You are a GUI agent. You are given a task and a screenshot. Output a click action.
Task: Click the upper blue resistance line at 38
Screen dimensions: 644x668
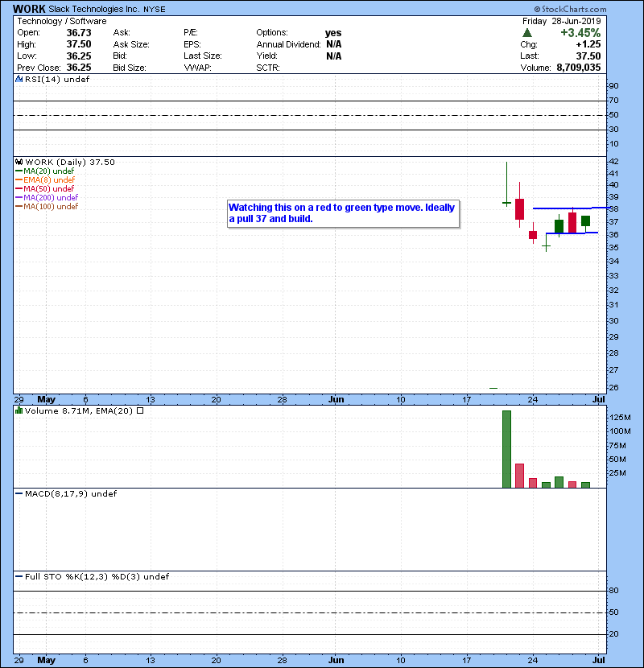point(571,208)
